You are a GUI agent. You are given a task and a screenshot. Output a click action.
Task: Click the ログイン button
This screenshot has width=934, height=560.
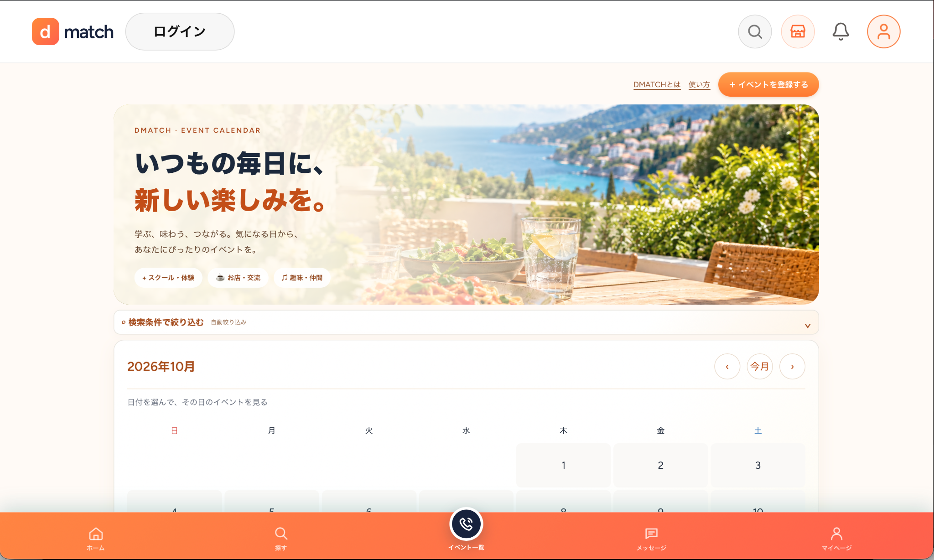point(180,31)
